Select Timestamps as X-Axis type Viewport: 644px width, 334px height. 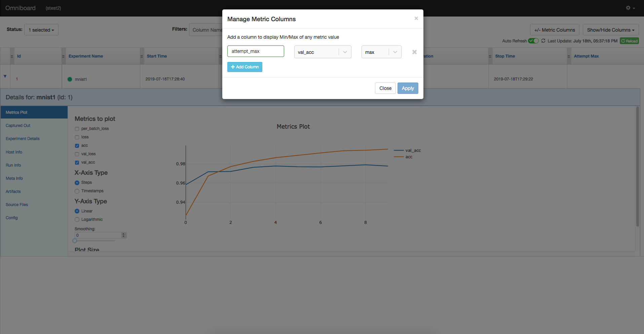[x=77, y=191]
